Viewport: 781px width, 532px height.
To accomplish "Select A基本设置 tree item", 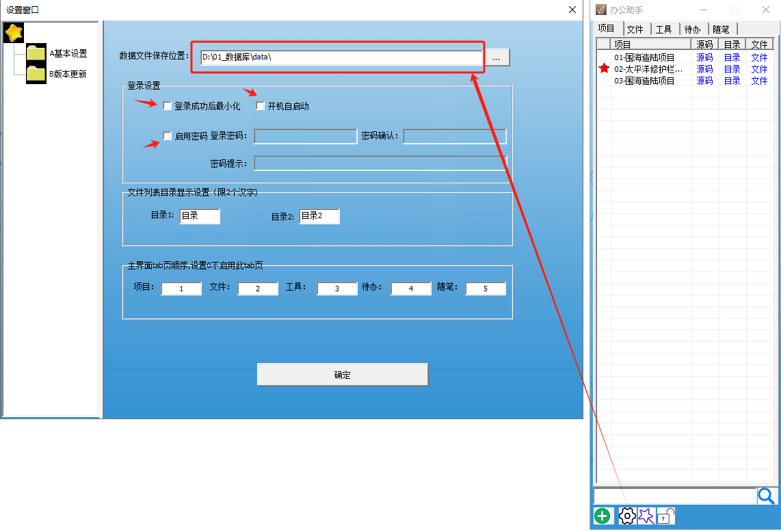I will [x=68, y=53].
